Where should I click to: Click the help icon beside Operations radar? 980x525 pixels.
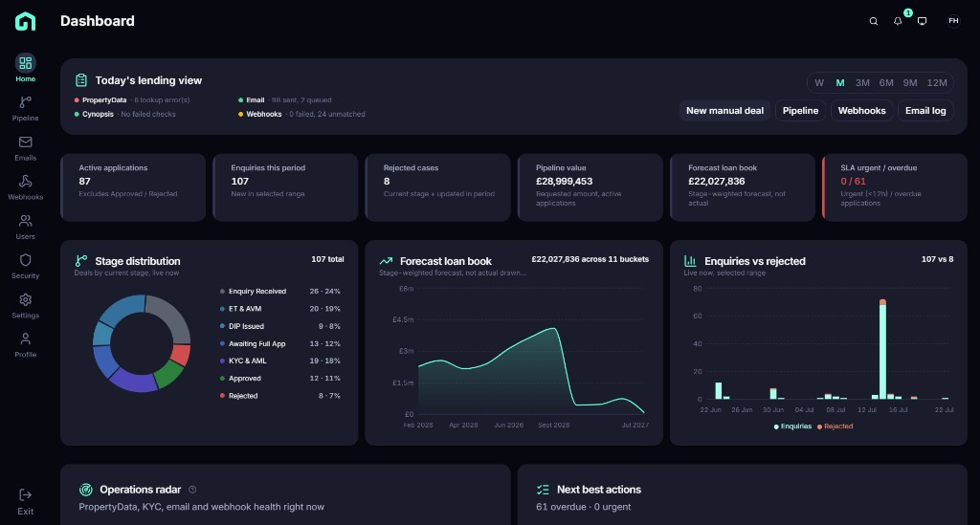(x=192, y=490)
